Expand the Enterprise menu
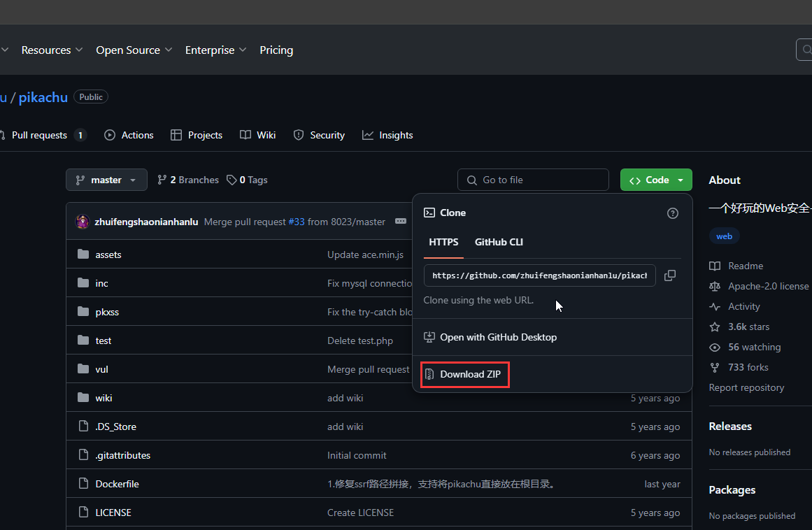This screenshot has height=530, width=812. (215, 50)
